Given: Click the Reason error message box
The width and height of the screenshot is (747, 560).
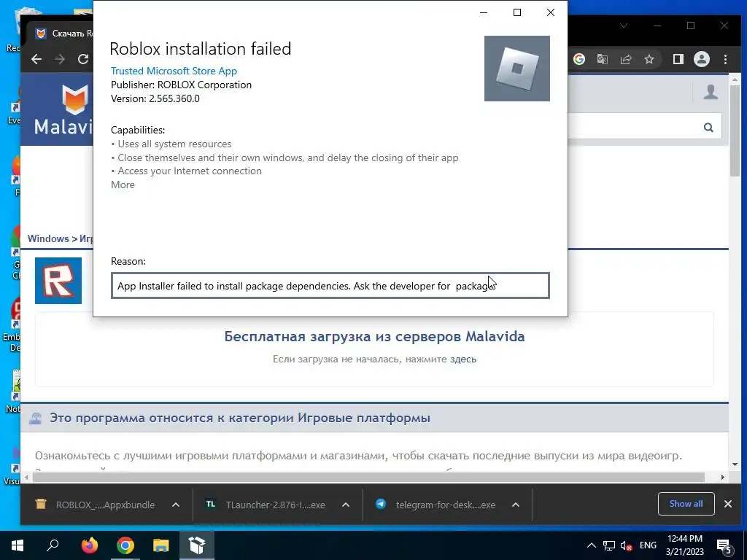Looking at the screenshot, I should [x=330, y=286].
